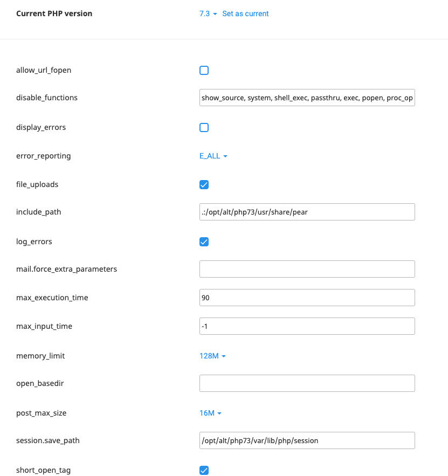This screenshot has width=448, height=476.
Task: Click the 'memory_limit' label text
Action: click(40, 356)
